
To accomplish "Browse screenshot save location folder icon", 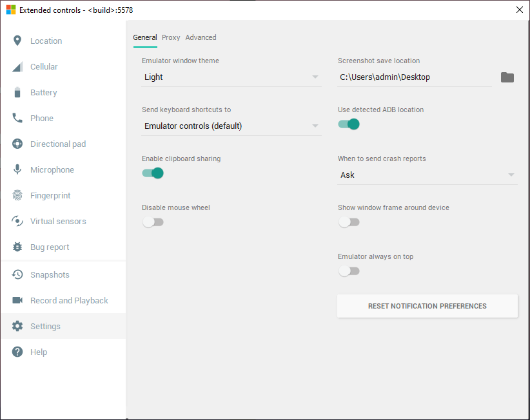I will tap(507, 77).
